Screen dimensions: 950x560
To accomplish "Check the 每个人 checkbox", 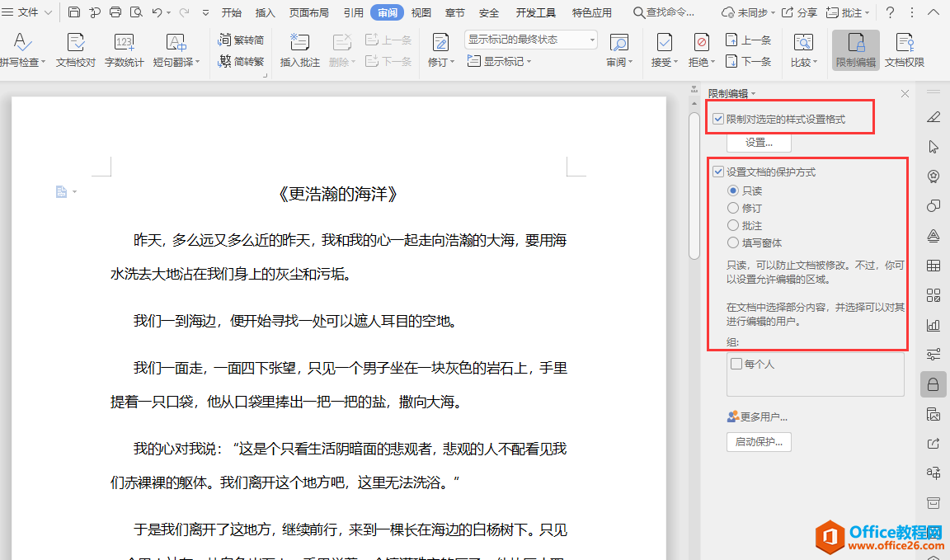I will coord(736,364).
